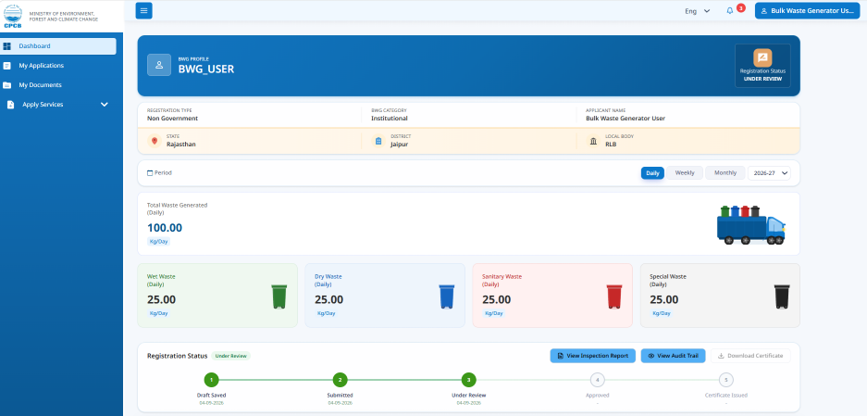Toggle the hamburger menu button
This screenshot has height=416, width=867.
coord(144,11)
